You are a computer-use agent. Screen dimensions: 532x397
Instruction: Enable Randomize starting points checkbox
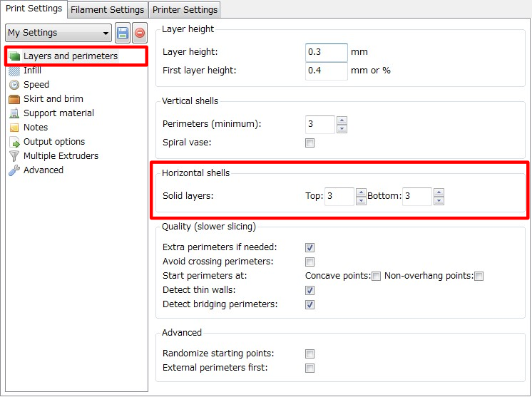310,354
